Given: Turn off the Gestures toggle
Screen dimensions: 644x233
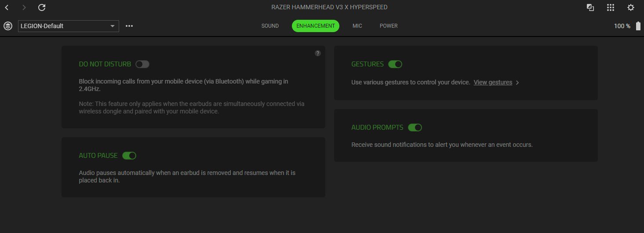Looking at the screenshot, I should pyautogui.click(x=395, y=64).
